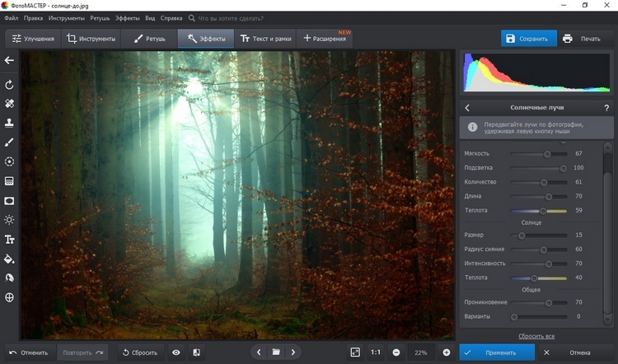
Task: Open the Эффекты menu in menu bar
Action: pos(127,16)
